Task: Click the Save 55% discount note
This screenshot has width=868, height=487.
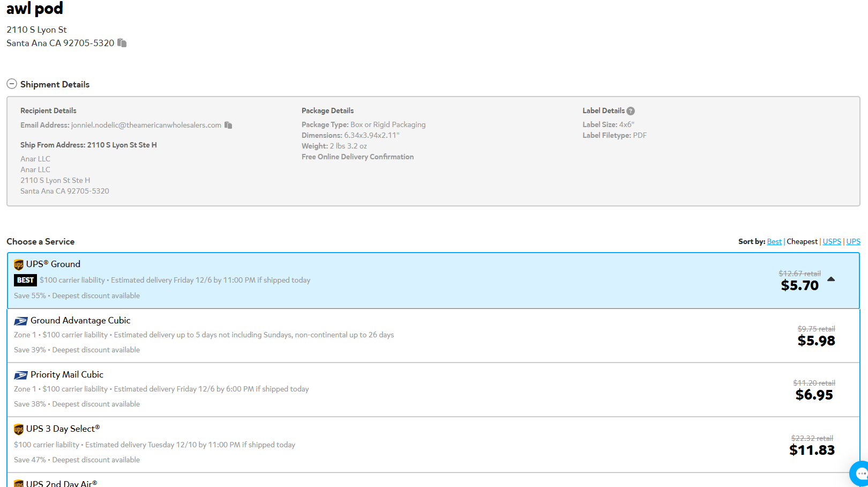Action: point(77,296)
